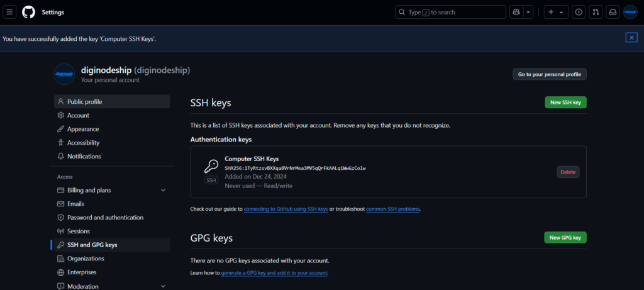Click the search bar field
The height and width of the screenshot is (290, 644).
coord(450,13)
